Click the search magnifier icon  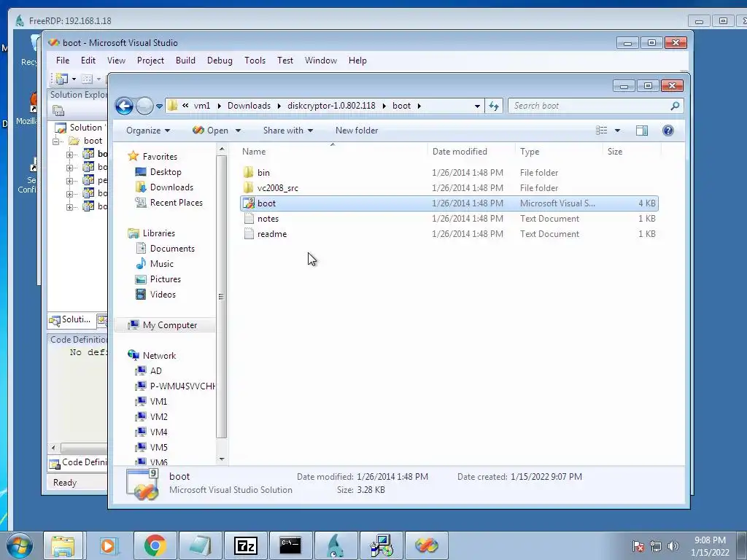tap(675, 106)
